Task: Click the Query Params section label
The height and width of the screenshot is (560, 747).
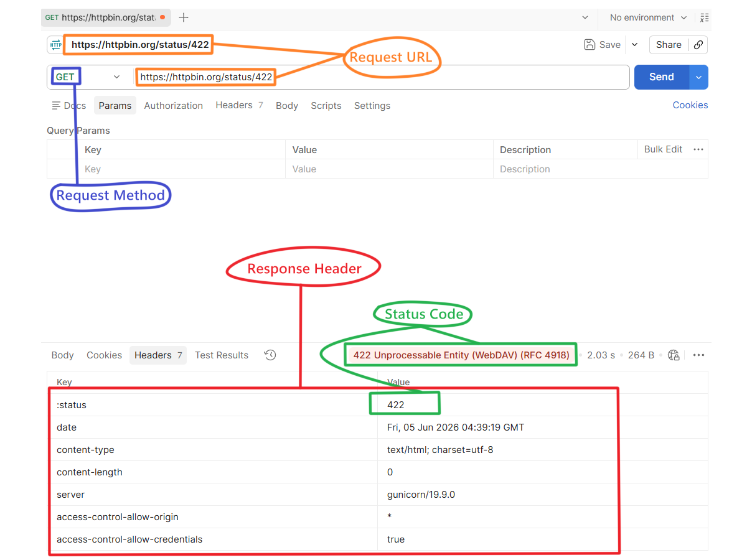Action: point(78,131)
